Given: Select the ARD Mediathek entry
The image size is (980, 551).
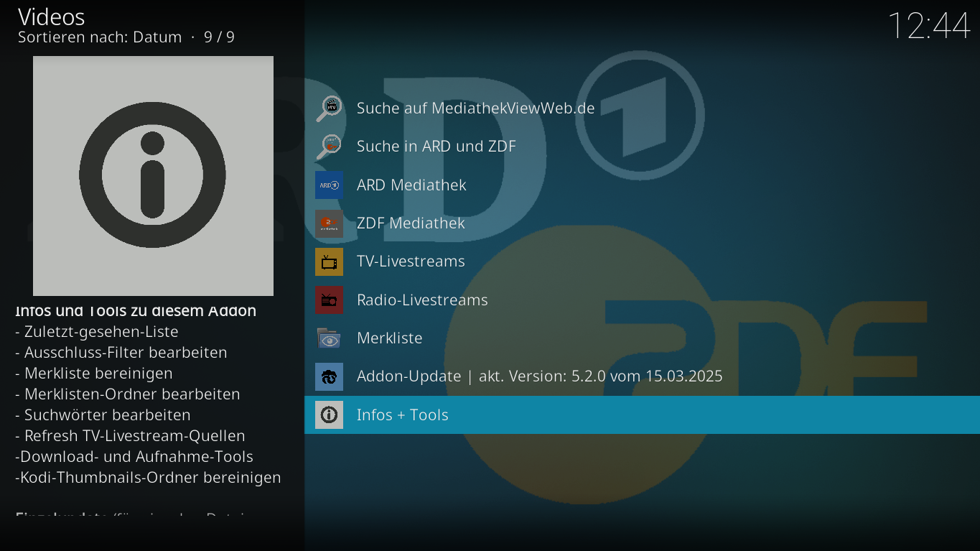Looking at the screenshot, I should coord(642,185).
